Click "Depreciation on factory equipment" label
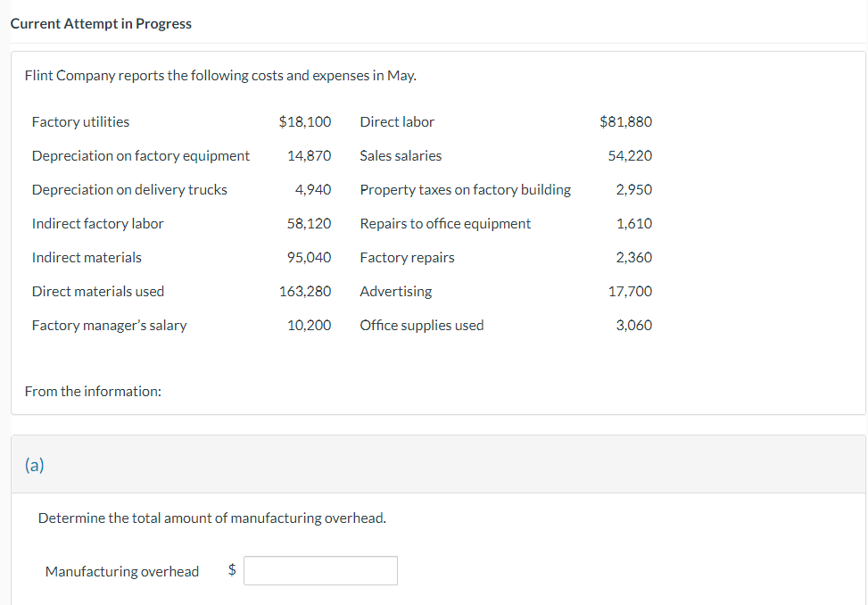Viewport: 868px width, 605px height. click(141, 156)
